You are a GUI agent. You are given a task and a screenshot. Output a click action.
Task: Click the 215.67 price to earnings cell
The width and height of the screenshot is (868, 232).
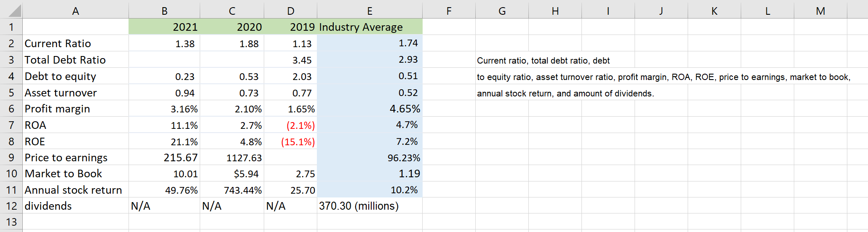(164, 157)
